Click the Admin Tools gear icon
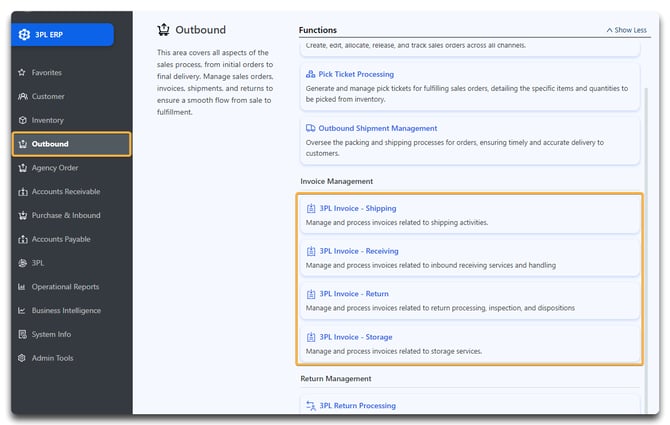Viewport: 670px width, 425px height. pyautogui.click(x=22, y=358)
